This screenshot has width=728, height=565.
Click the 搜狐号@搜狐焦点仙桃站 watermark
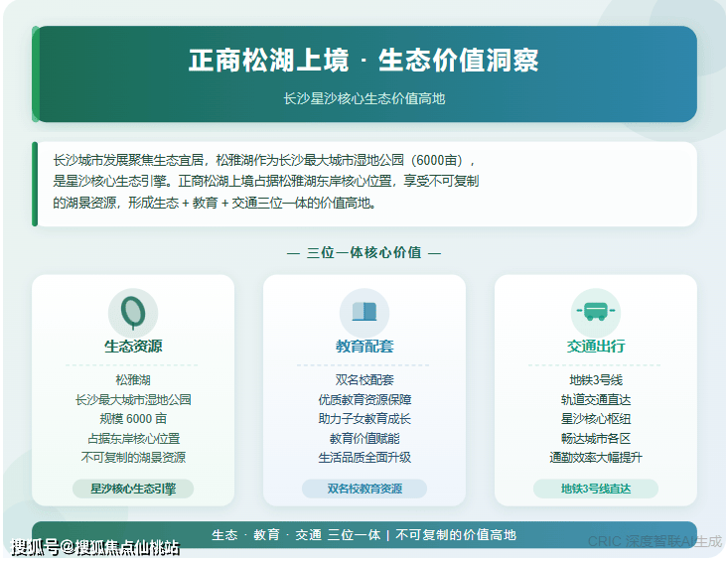click(95, 547)
